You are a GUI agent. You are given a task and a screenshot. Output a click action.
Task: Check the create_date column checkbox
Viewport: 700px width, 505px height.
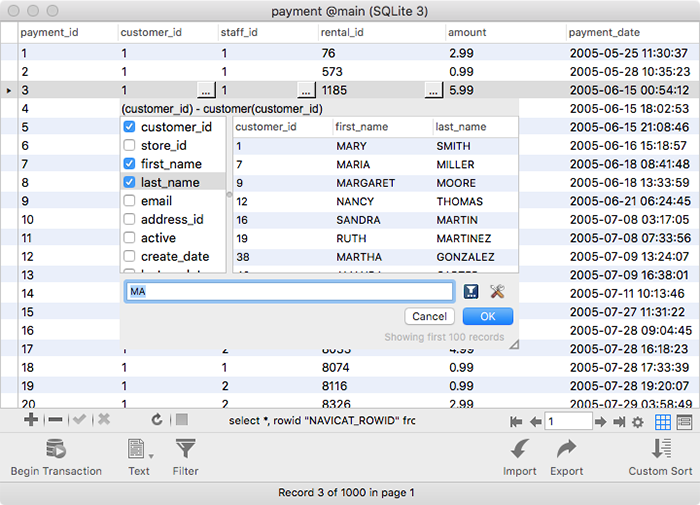(129, 256)
